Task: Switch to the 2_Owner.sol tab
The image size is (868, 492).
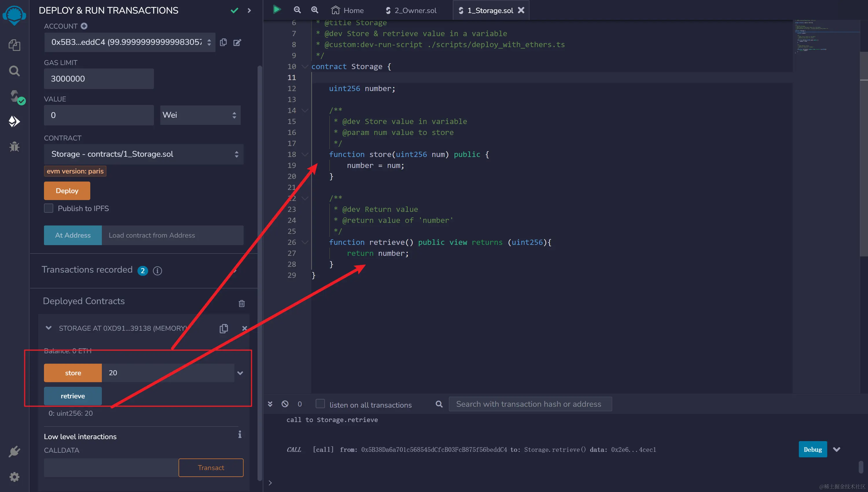Action: point(411,10)
